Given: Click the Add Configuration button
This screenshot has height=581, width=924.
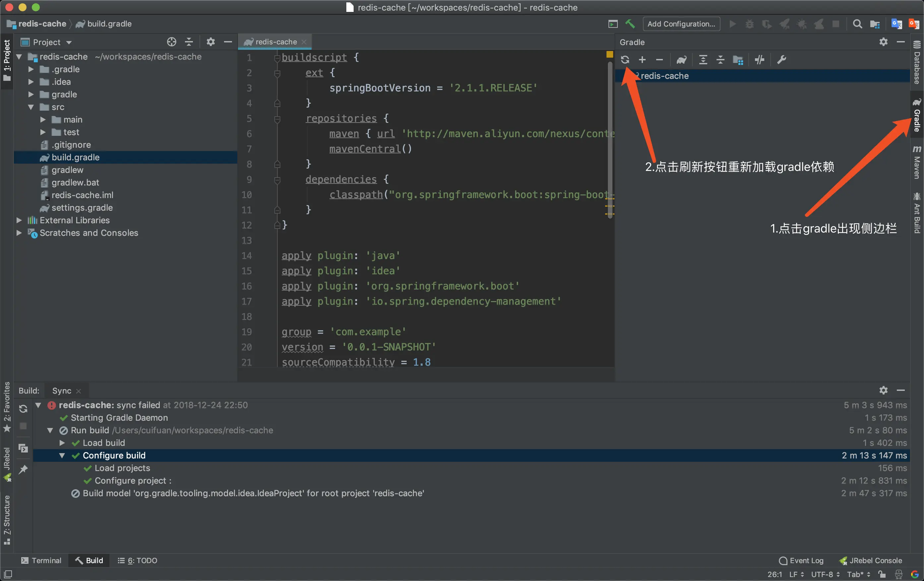Looking at the screenshot, I should pos(681,24).
